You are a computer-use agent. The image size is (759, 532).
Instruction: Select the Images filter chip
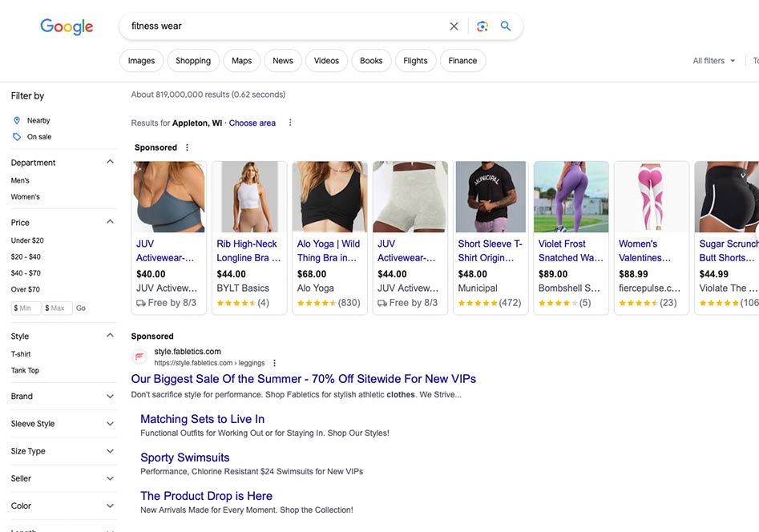141,61
